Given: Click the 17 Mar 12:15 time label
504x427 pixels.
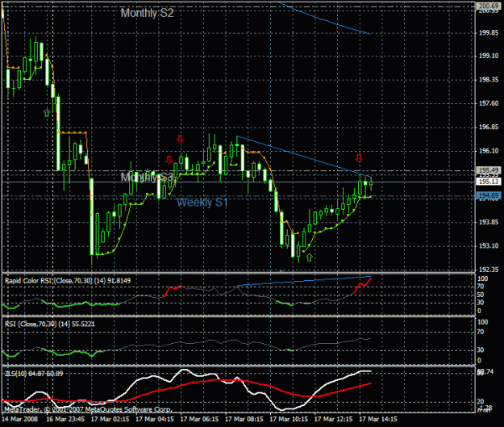Looking at the screenshot, I should (333, 419).
